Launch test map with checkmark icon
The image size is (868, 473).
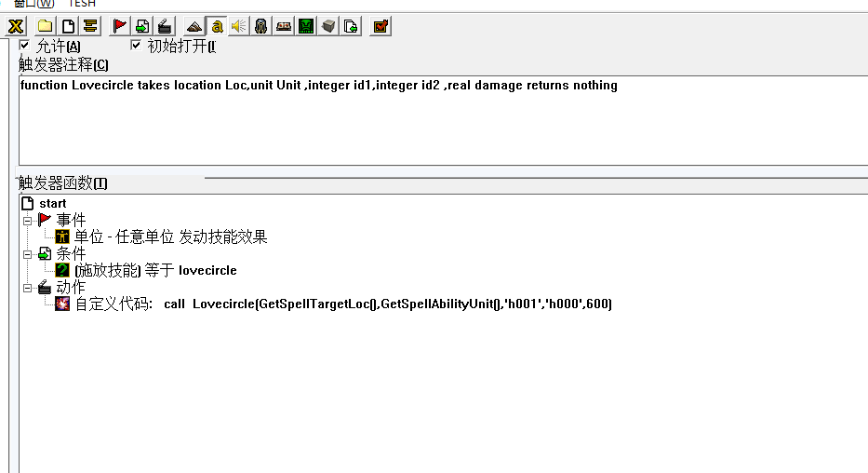pyautogui.click(x=381, y=26)
